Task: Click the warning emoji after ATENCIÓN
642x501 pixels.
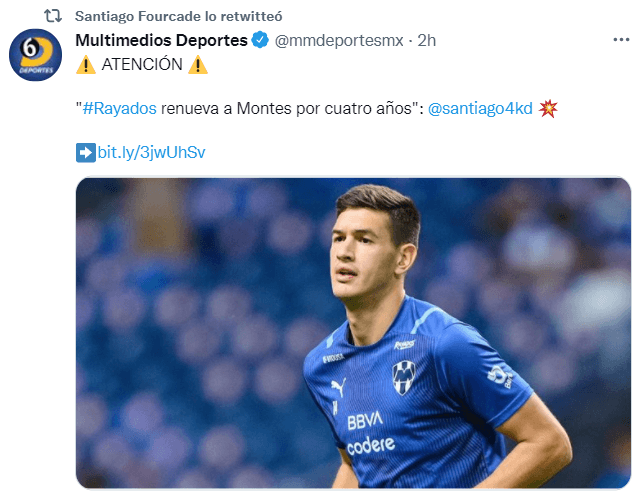Action: click(x=198, y=64)
